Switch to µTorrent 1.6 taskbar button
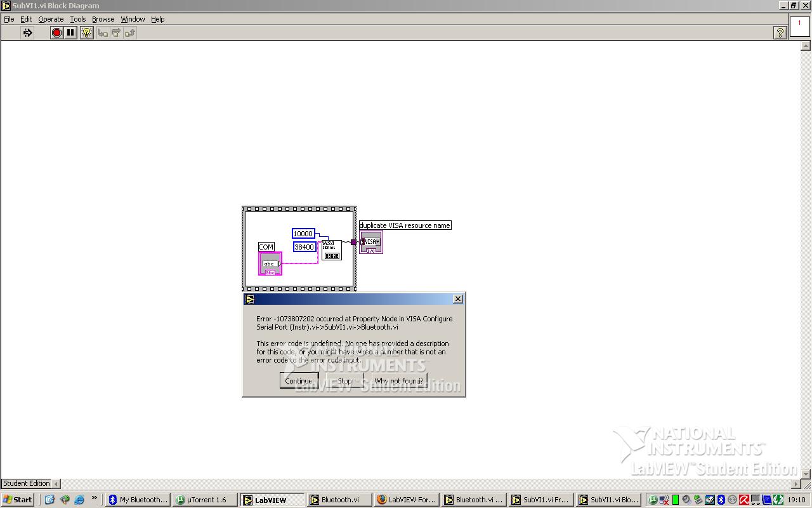The height and width of the screenshot is (508, 812). [x=206, y=500]
